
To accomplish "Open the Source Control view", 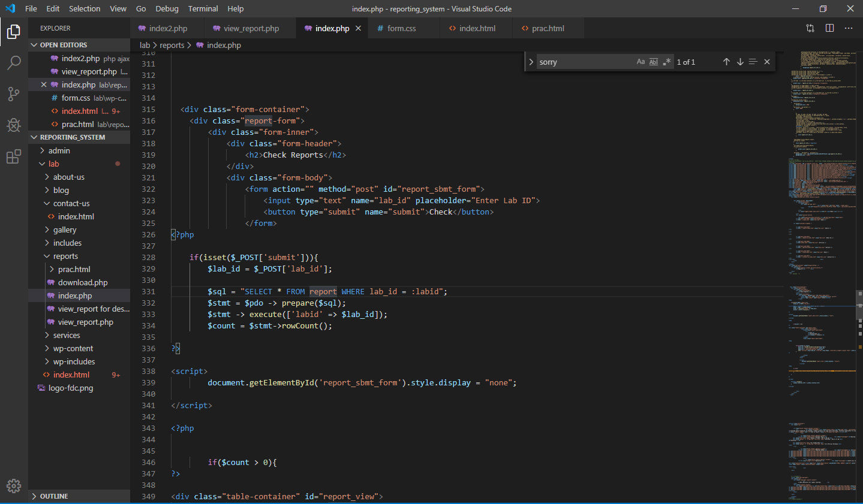I will (13, 94).
